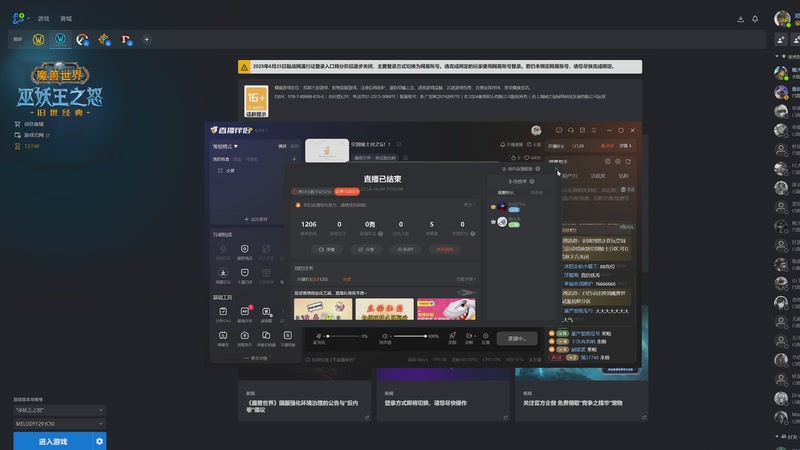800x450 pixels.
Task: Click the yellow login warning banner
Action: pos(440,66)
